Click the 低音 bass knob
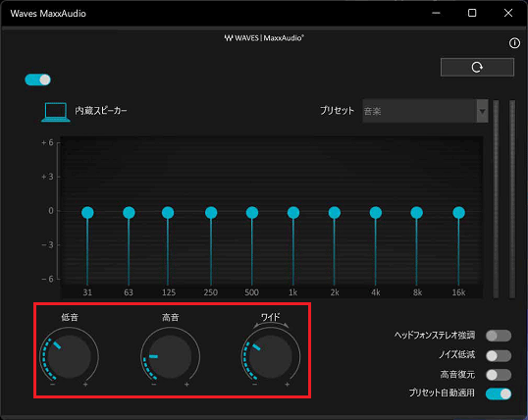This screenshot has width=528, height=420. click(x=70, y=356)
